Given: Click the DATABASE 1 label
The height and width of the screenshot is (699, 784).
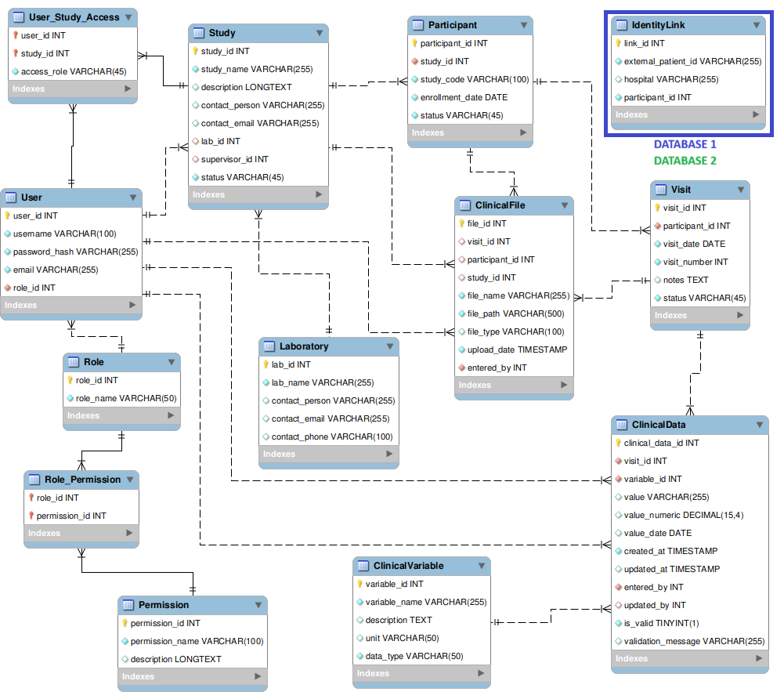Looking at the screenshot, I should pos(685,144).
